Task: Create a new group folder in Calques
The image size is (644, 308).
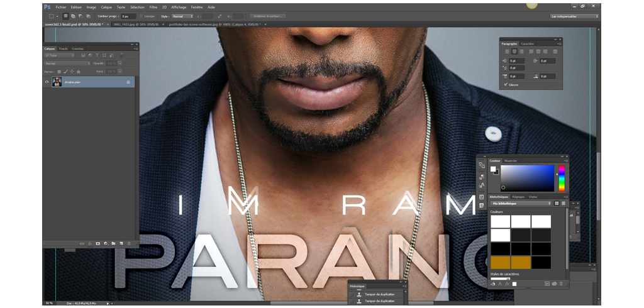Action: point(113,243)
